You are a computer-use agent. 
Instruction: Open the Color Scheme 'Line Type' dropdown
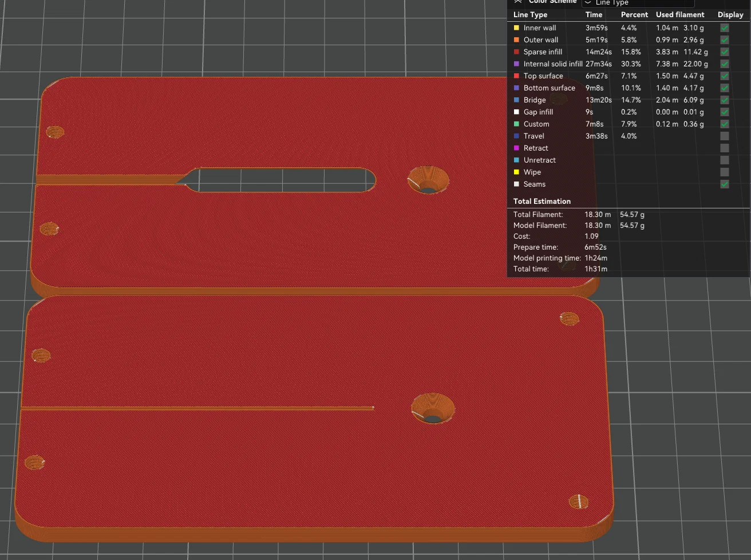pos(638,3)
